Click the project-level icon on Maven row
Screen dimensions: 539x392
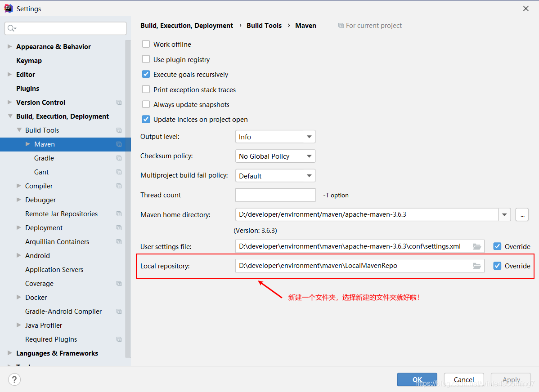coord(119,144)
